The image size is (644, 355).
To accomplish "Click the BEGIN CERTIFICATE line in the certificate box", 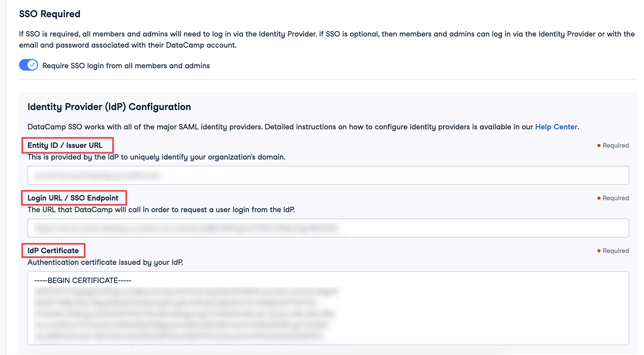I will 83,280.
